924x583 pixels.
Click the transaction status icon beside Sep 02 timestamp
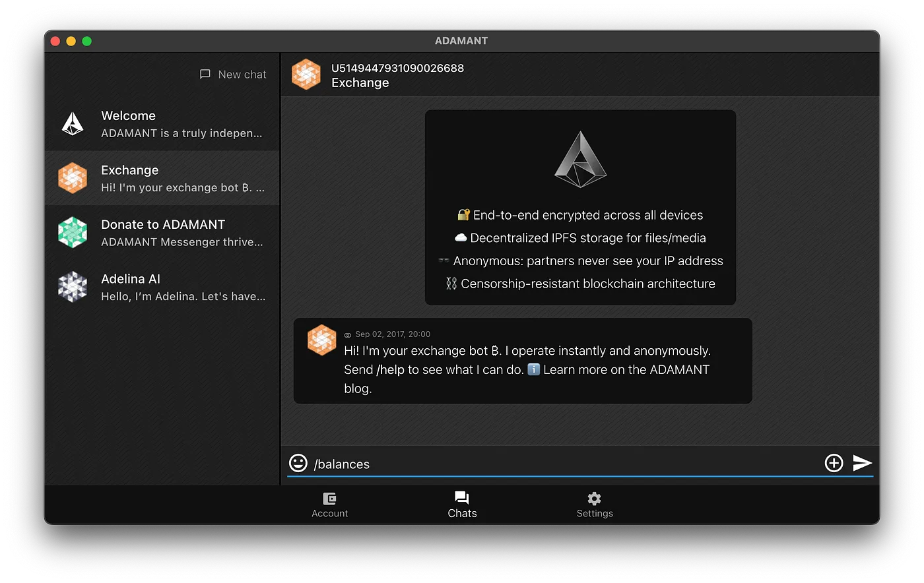pos(348,335)
